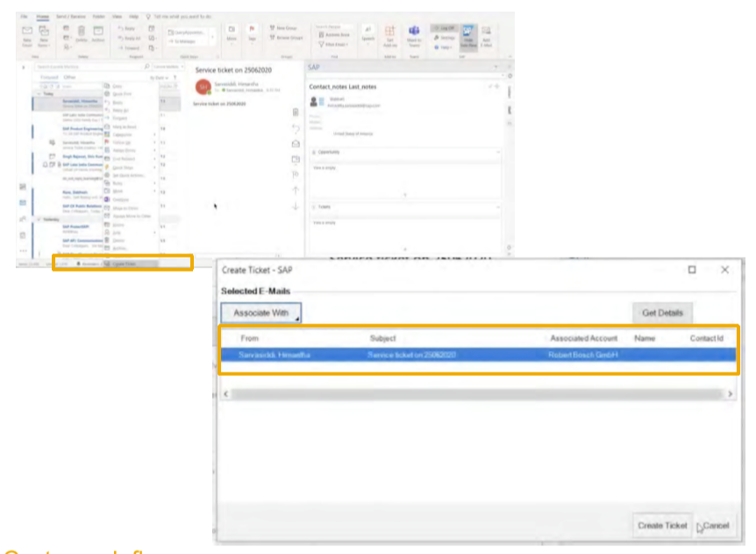
Task: Click the reply arrow icon in reading pane
Action: 296,128
